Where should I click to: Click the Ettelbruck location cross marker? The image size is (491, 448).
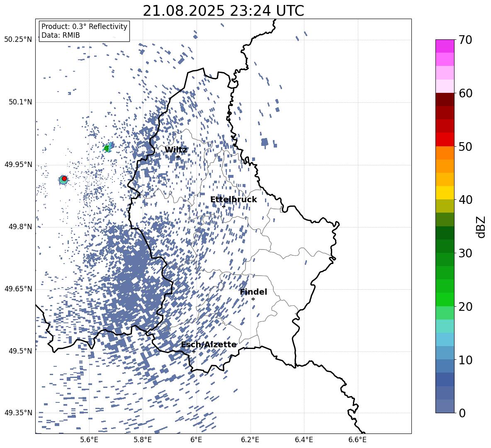tap(224, 206)
